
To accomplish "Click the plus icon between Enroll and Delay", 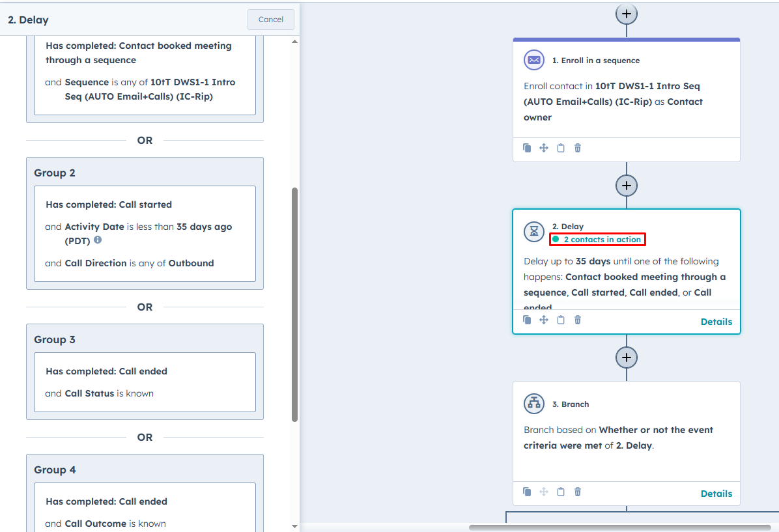I will coord(626,185).
